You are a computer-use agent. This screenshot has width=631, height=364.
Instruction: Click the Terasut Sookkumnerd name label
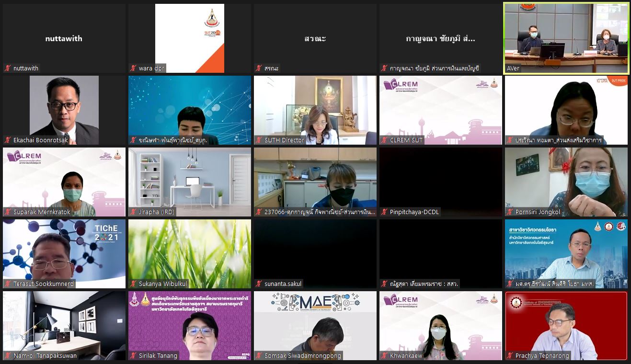[44, 284]
